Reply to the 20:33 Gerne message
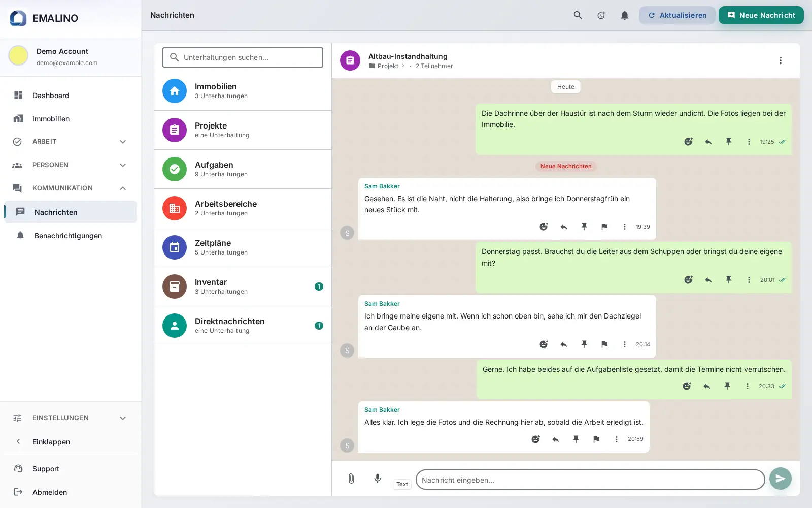Viewport: 812px width, 508px height. point(707,386)
